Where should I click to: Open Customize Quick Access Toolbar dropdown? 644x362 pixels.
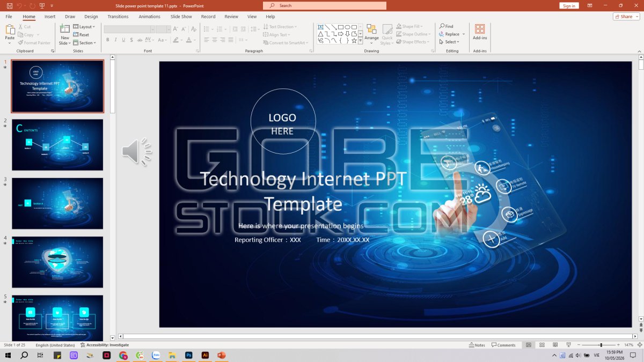click(52, 5)
